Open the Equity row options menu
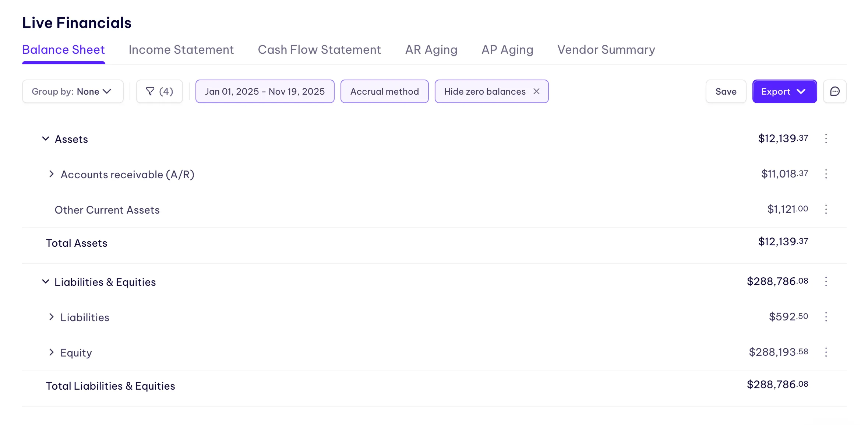This screenshot has height=425, width=868. tap(826, 352)
